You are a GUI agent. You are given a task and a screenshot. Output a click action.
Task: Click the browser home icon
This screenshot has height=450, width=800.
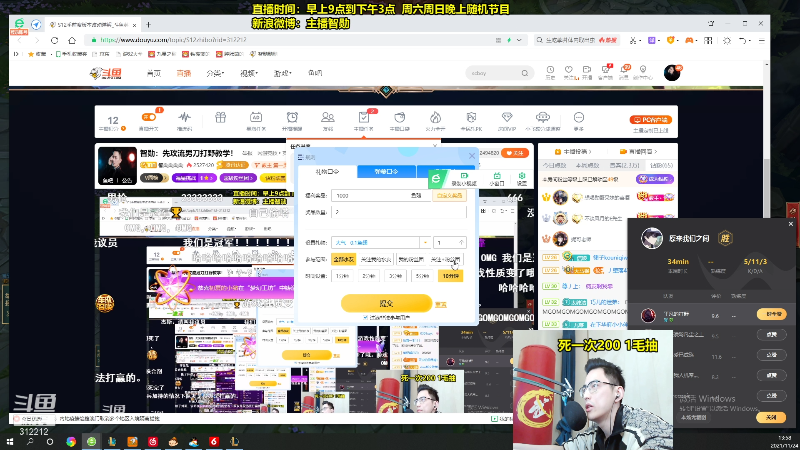click(x=72, y=40)
